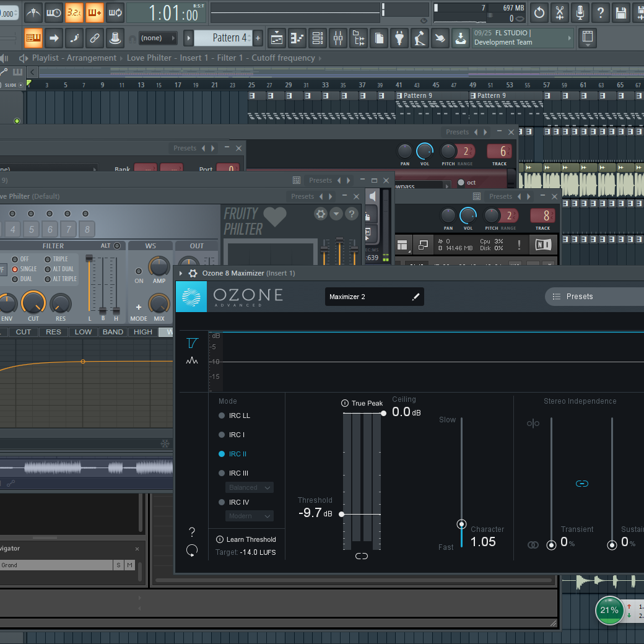
Task: Toggle the metronome icon in top toolbar
Action: (x=33, y=13)
